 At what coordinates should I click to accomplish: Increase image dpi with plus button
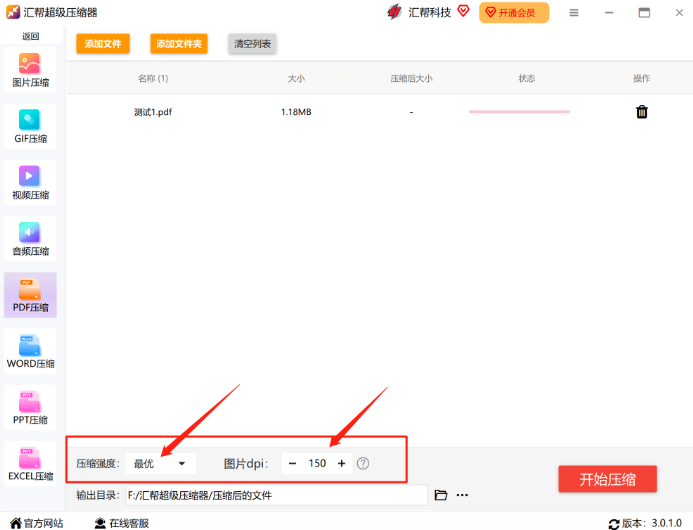[x=342, y=464]
